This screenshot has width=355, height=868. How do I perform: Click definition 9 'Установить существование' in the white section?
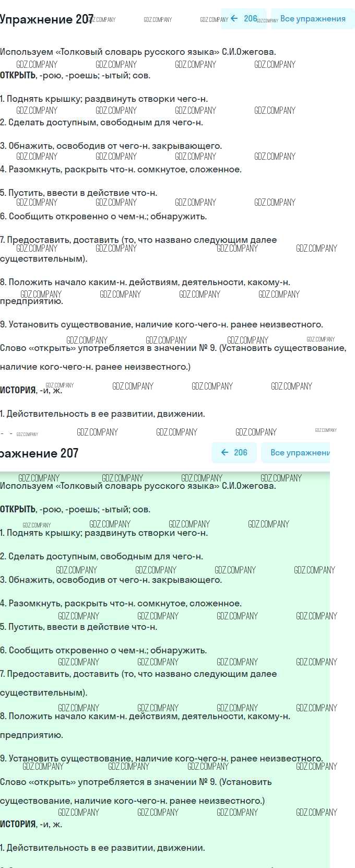[161, 324]
